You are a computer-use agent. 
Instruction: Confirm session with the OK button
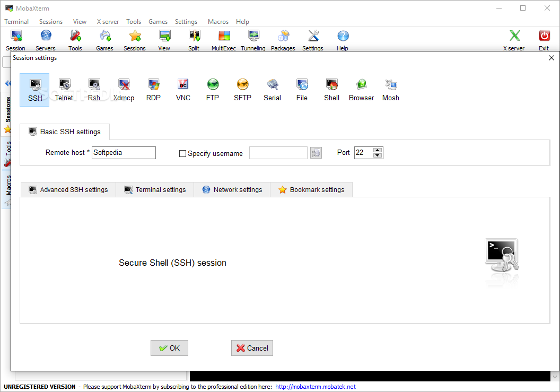coord(169,348)
